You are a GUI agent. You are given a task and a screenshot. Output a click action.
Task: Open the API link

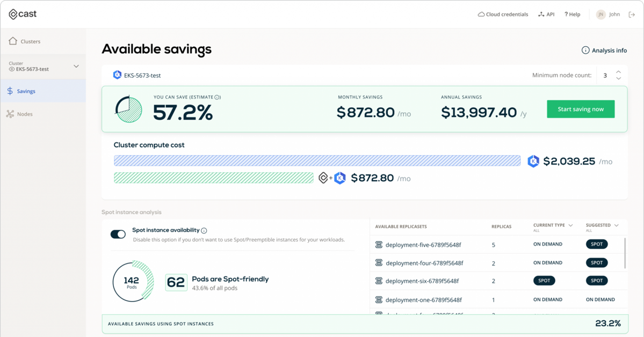[546, 14]
